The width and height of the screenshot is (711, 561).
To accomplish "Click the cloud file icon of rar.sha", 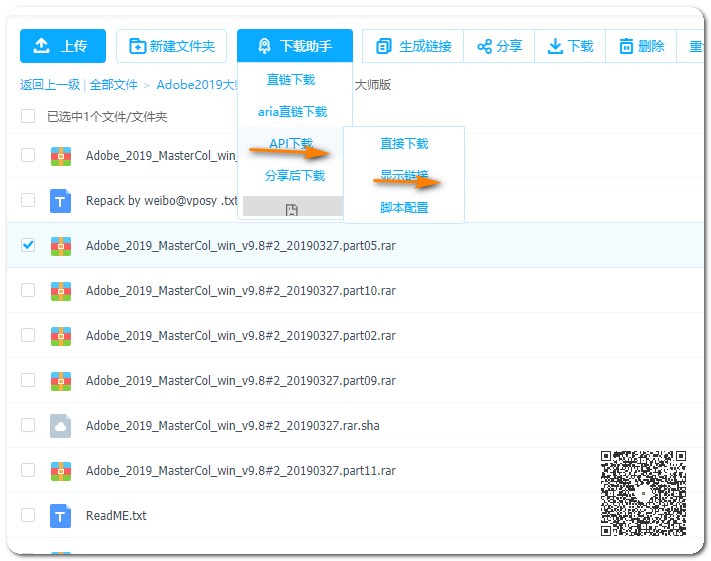I will coord(60,426).
